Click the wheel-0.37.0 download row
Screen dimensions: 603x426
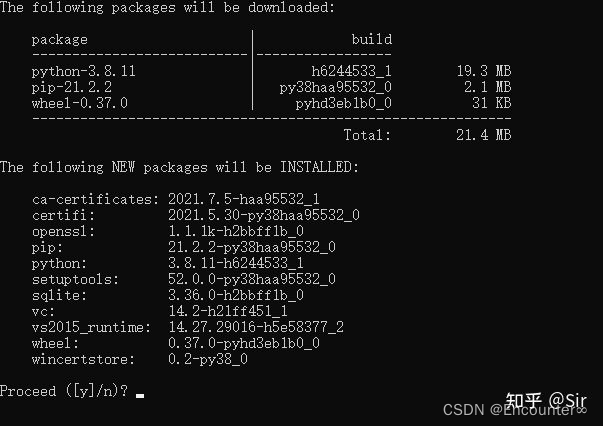click(x=80, y=103)
